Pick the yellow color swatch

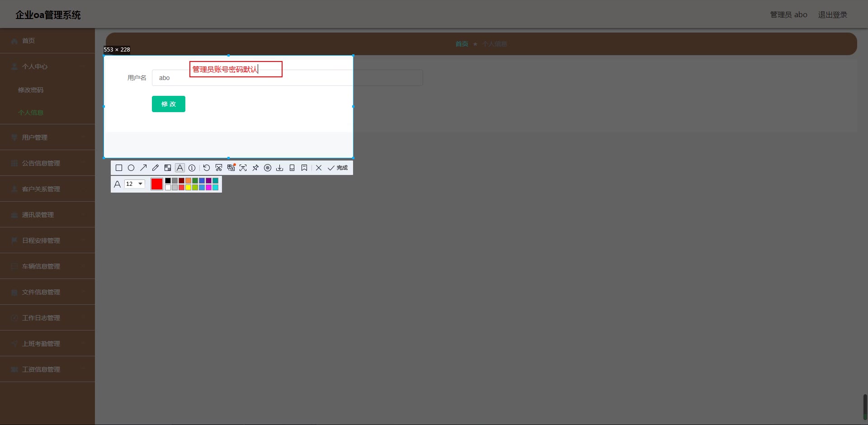click(x=189, y=188)
